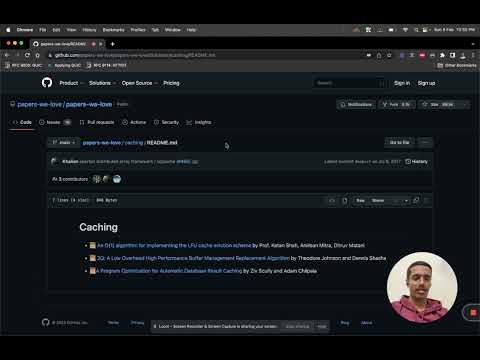
Task: Open the Chrome three-dot menu
Action: (x=473, y=55)
